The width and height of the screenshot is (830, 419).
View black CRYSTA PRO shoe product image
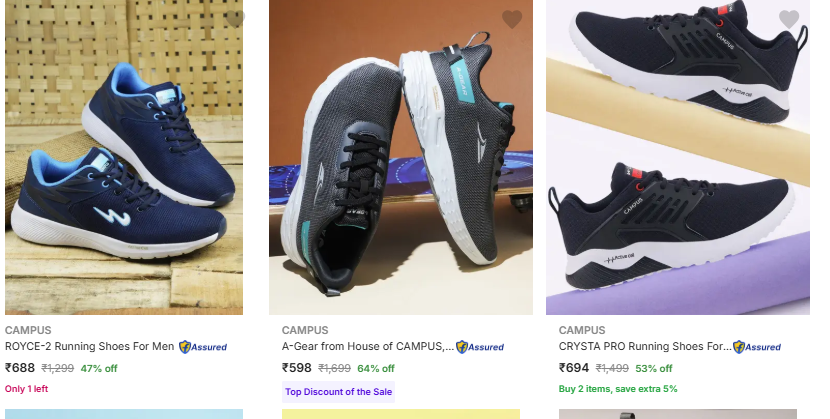coord(678,157)
